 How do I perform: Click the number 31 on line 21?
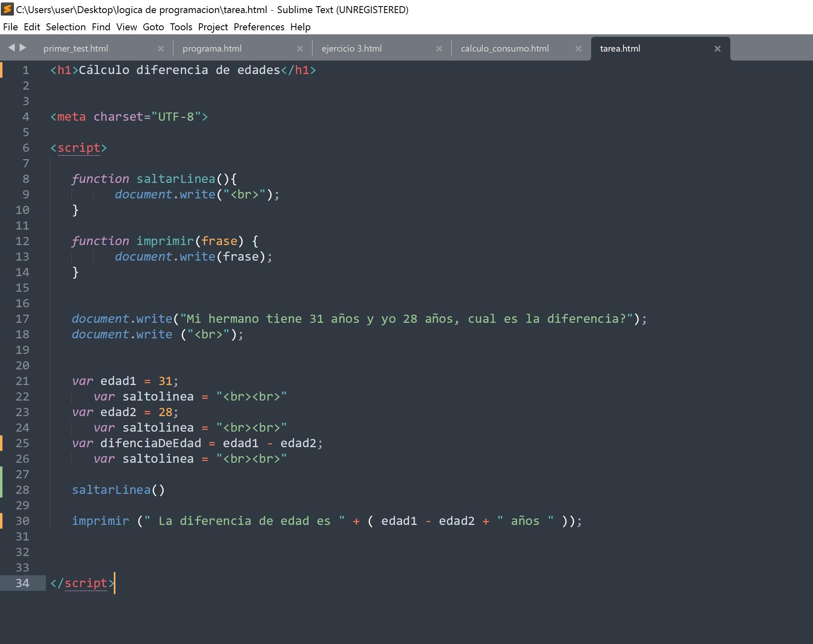165,381
